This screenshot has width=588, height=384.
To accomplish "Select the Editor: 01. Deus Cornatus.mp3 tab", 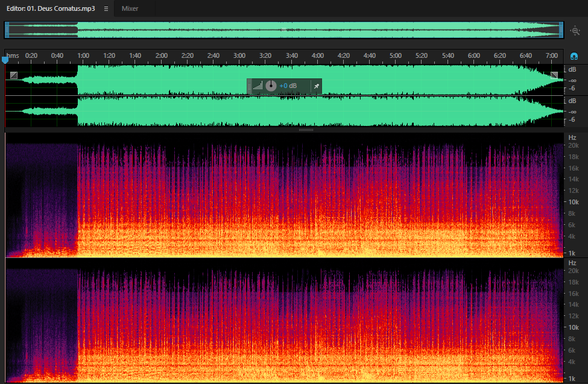I will click(51, 8).
